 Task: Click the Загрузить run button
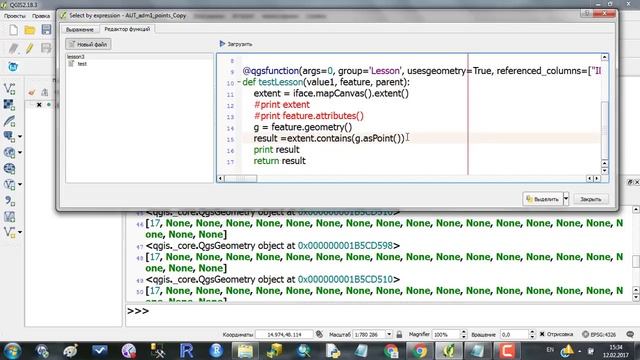236,44
